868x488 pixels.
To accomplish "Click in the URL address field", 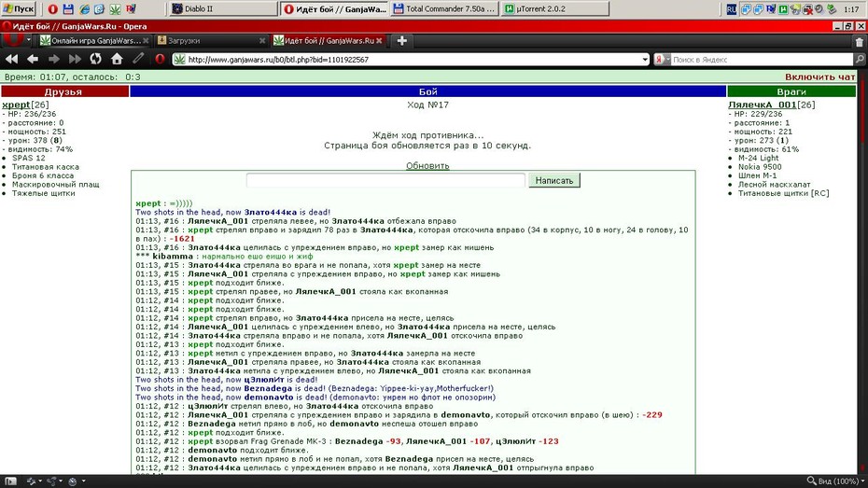I will point(413,59).
